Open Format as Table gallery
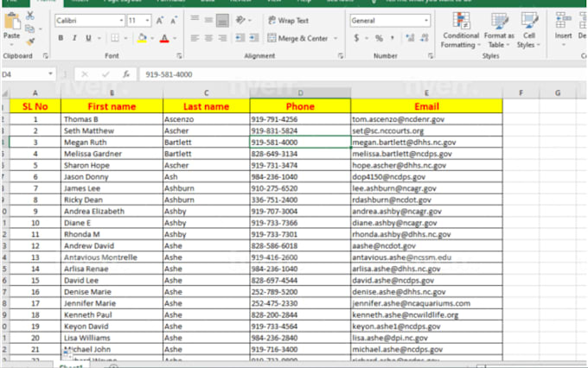 499,30
